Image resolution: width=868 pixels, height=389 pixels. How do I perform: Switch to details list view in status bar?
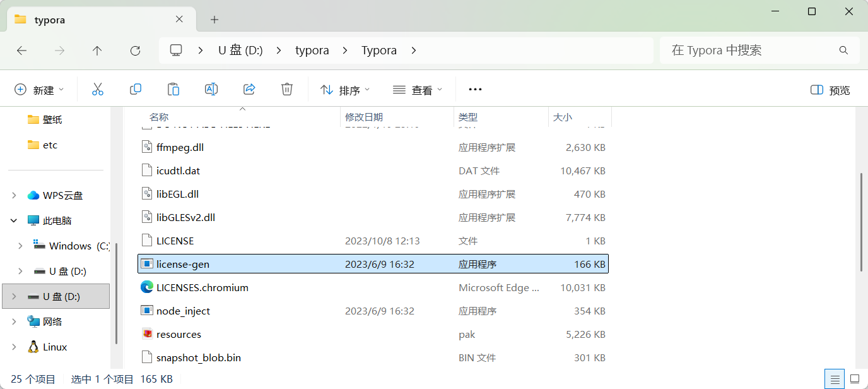click(835, 380)
